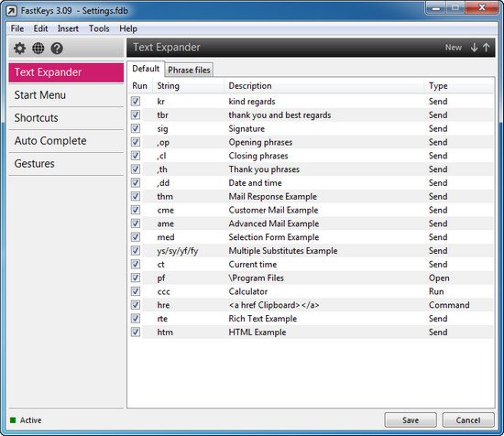This screenshot has width=504, height=436.
Task: Toggle the ys/sy/yf/fy checkbox
Action: (136, 251)
